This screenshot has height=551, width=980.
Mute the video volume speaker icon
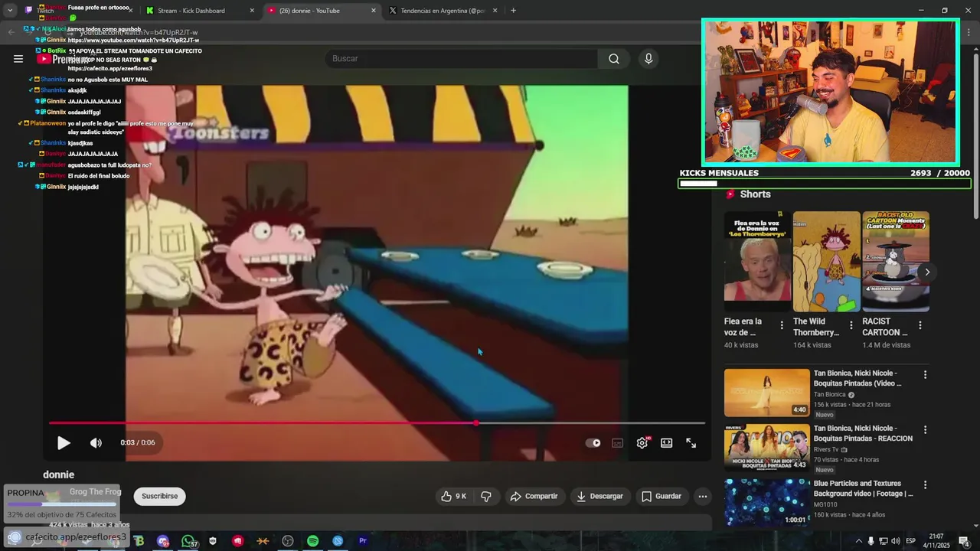tap(96, 442)
